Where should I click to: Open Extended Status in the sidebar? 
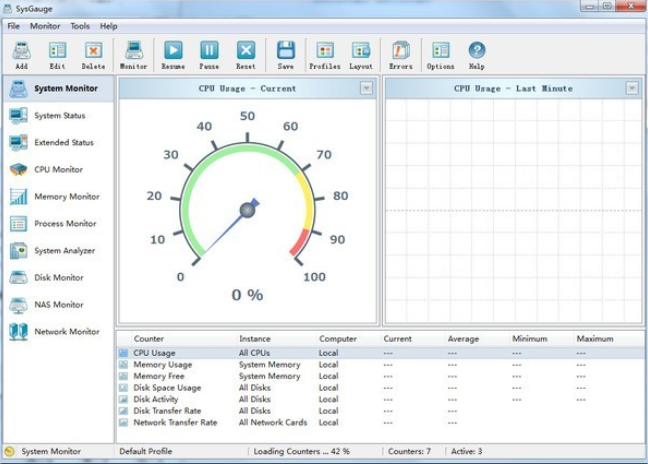pos(59,143)
